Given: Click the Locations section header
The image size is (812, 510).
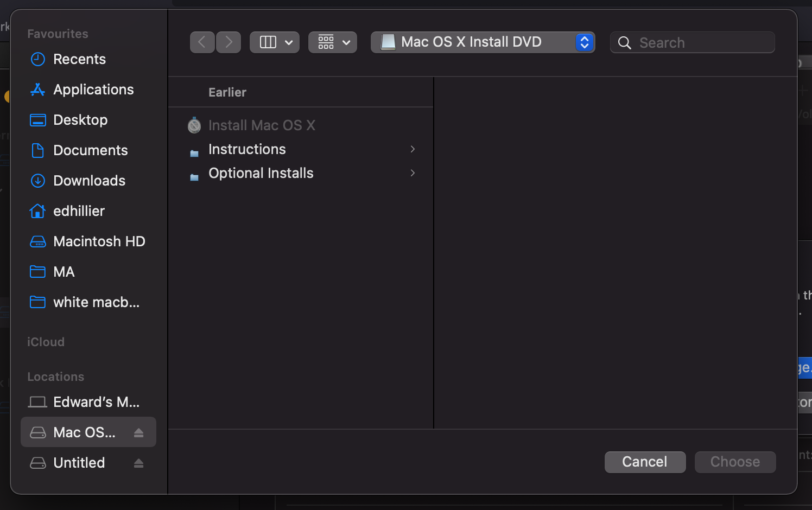Looking at the screenshot, I should 55,377.
